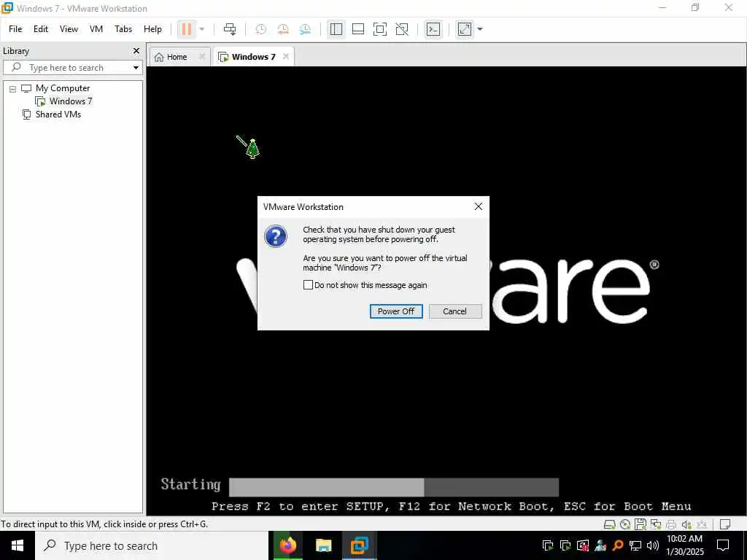The image size is (747, 560).
Task: Open the Tabs menu
Action: pos(123,29)
